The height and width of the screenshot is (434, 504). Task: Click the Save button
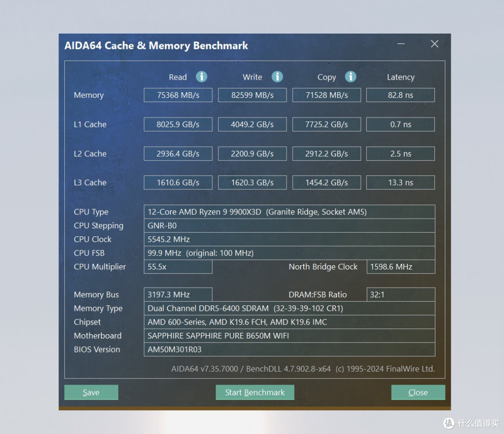pyautogui.click(x=91, y=392)
